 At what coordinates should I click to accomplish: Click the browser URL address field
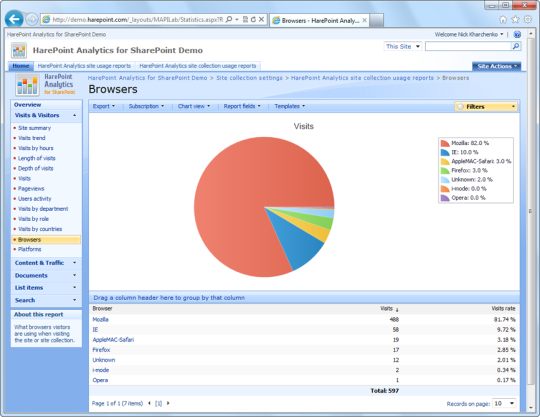click(x=137, y=20)
